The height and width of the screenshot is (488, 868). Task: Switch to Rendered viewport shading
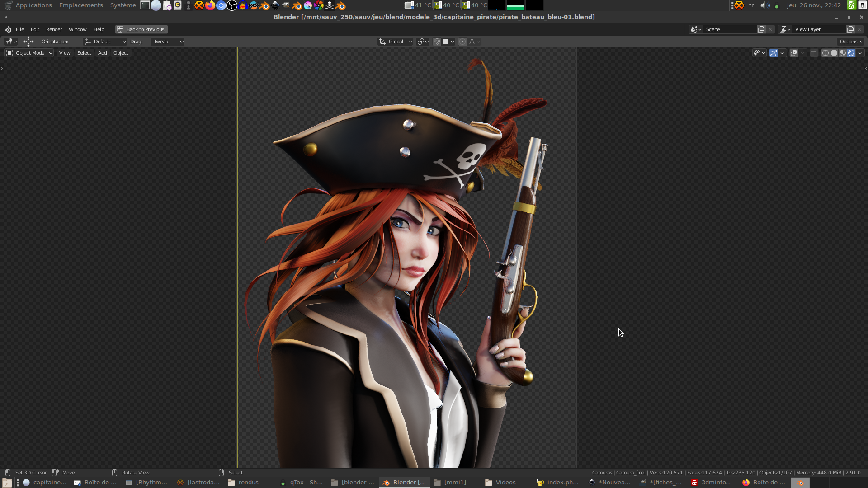[851, 53]
